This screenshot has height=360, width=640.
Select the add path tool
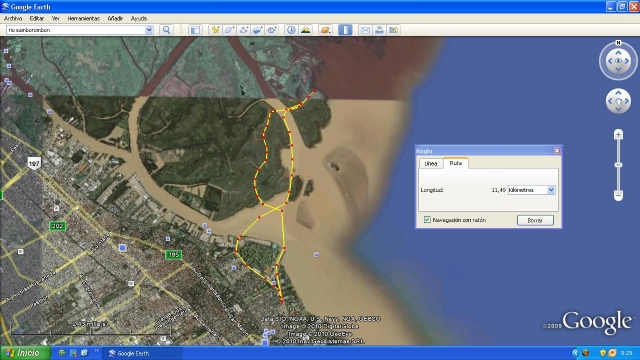click(244, 30)
